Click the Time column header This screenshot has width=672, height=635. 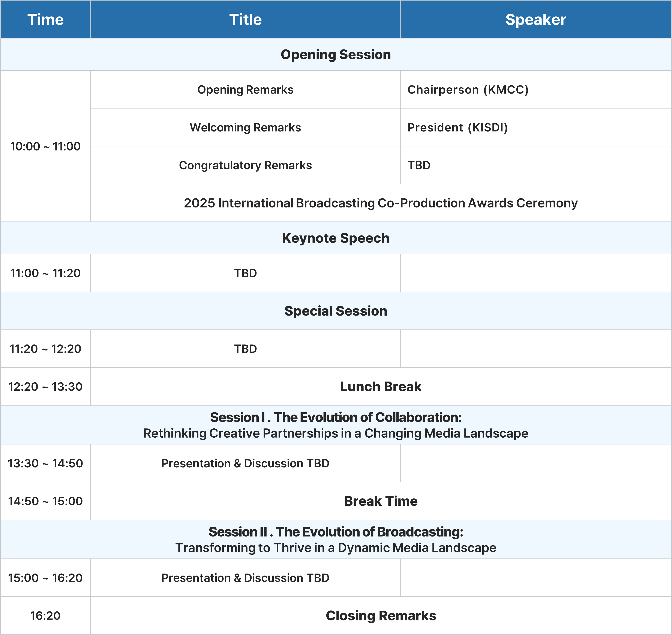(x=45, y=20)
